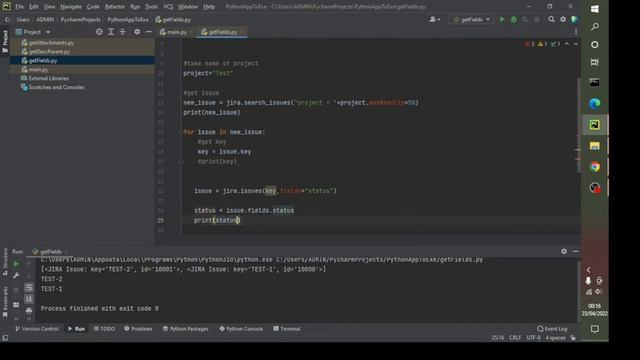Run the getFields configuration with the green arrow
Screen dimensions: 640x360
click(x=502, y=19)
